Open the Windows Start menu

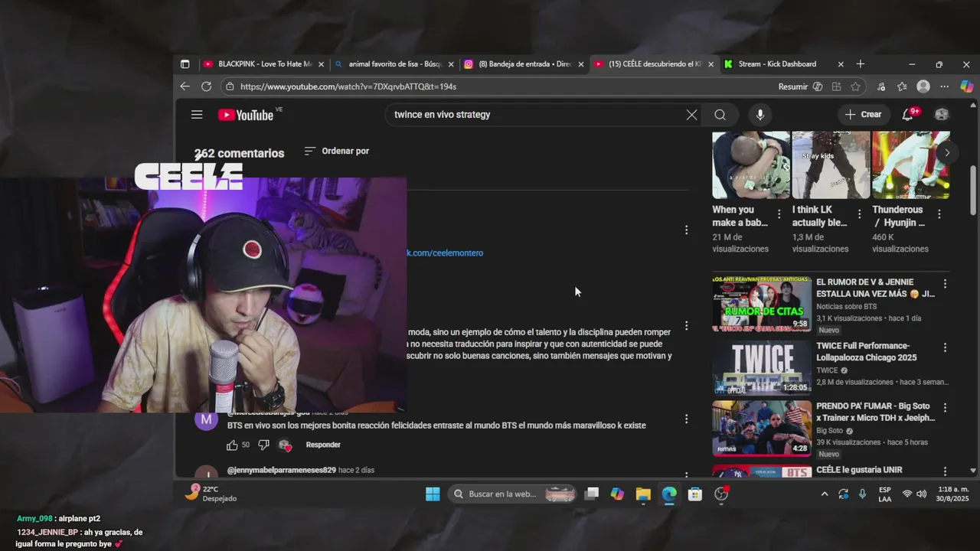click(x=433, y=494)
